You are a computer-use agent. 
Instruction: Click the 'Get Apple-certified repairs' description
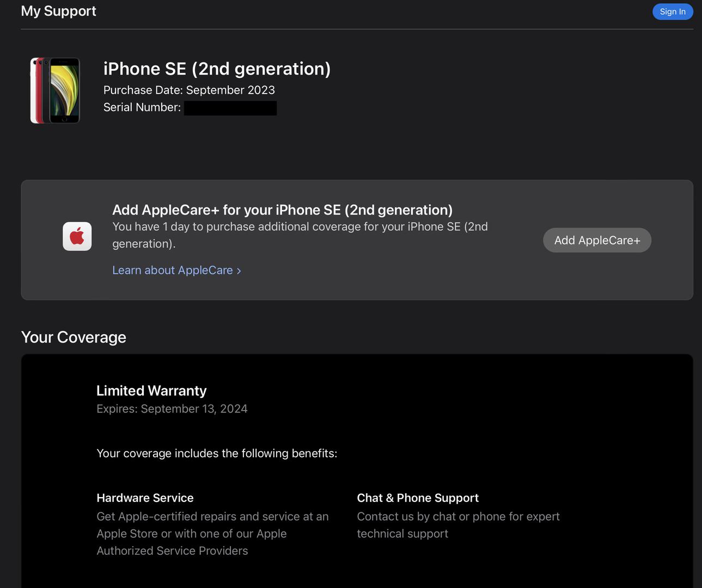[212, 534]
